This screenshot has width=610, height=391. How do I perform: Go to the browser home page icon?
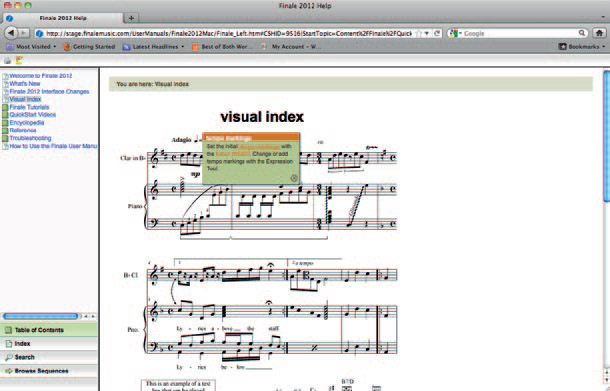pos(599,33)
